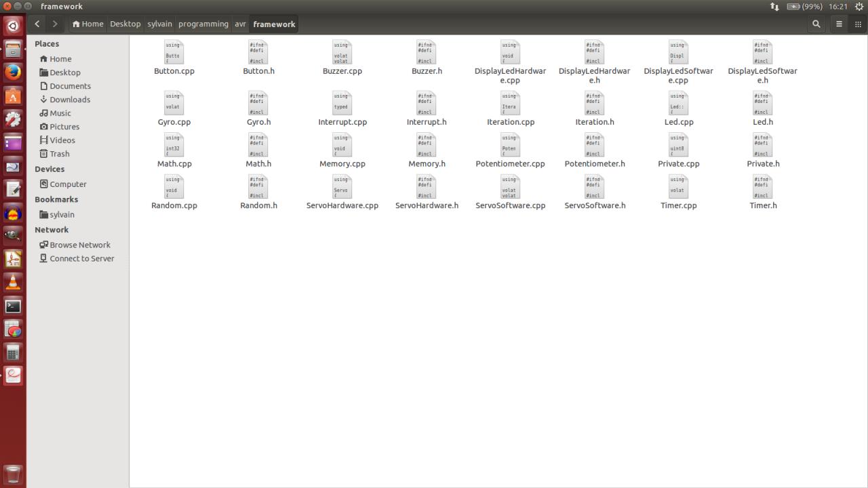Select the Math.cpp file icon
The height and width of the screenshot is (488, 868).
[174, 145]
